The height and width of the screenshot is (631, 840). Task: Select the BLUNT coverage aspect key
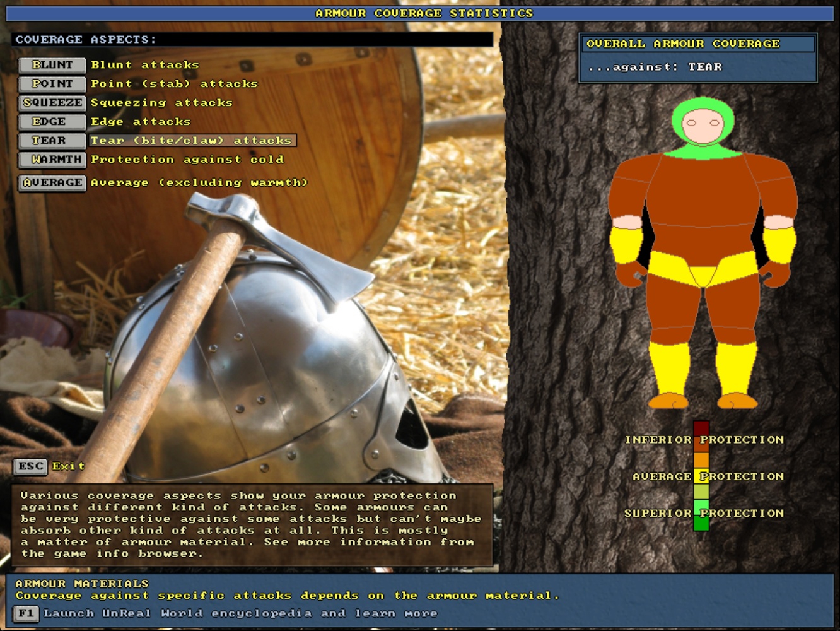click(52, 65)
